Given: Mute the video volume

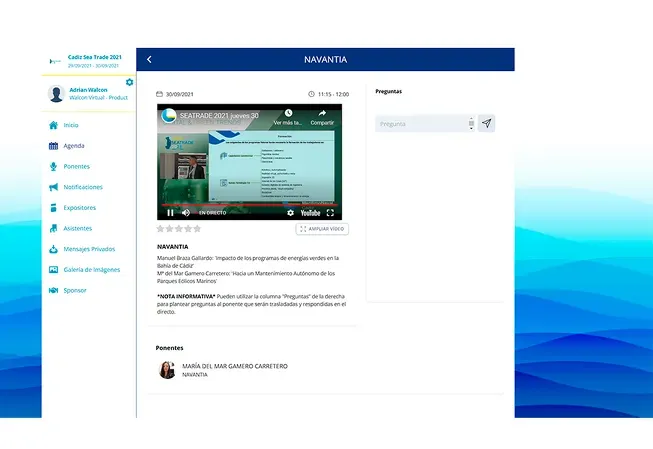Looking at the screenshot, I should tap(186, 213).
